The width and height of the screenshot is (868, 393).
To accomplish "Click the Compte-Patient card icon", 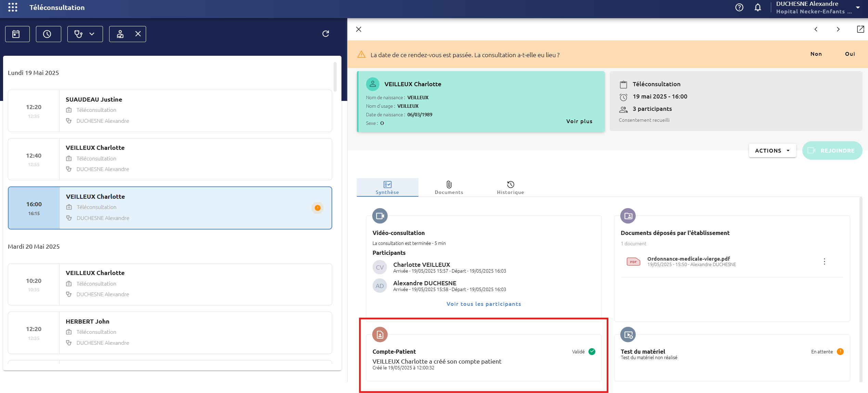I will pyautogui.click(x=380, y=335).
